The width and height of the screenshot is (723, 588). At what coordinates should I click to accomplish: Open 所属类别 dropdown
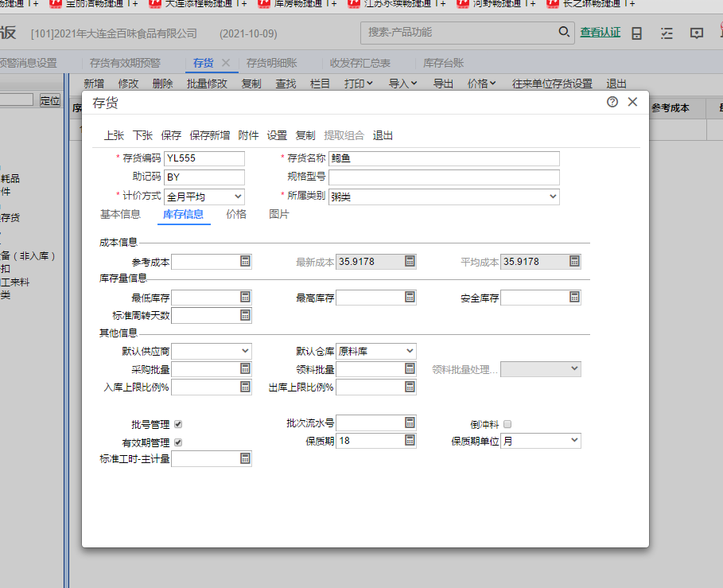553,197
